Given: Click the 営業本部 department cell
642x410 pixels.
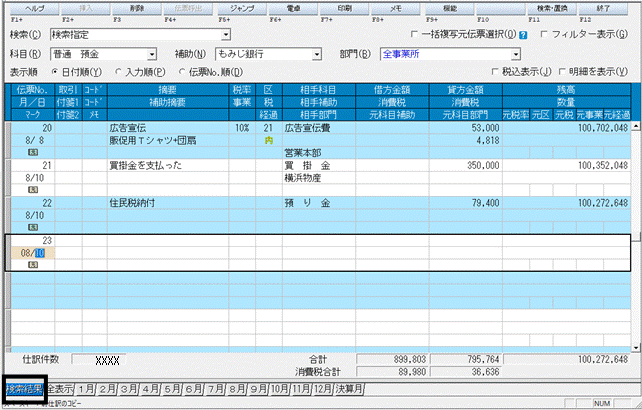Looking at the screenshot, I should click(x=319, y=153).
